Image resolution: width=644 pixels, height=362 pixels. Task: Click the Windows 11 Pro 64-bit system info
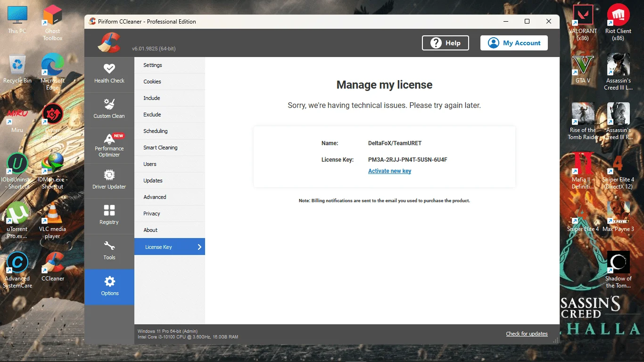[167, 331]
